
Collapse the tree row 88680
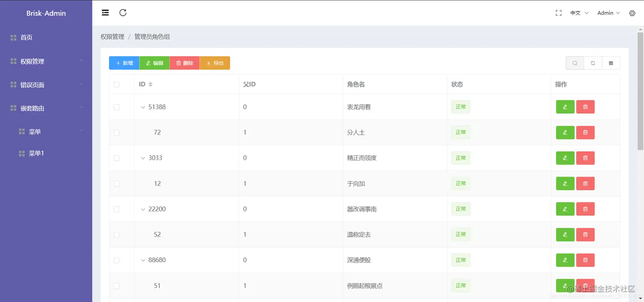point(143,260)
